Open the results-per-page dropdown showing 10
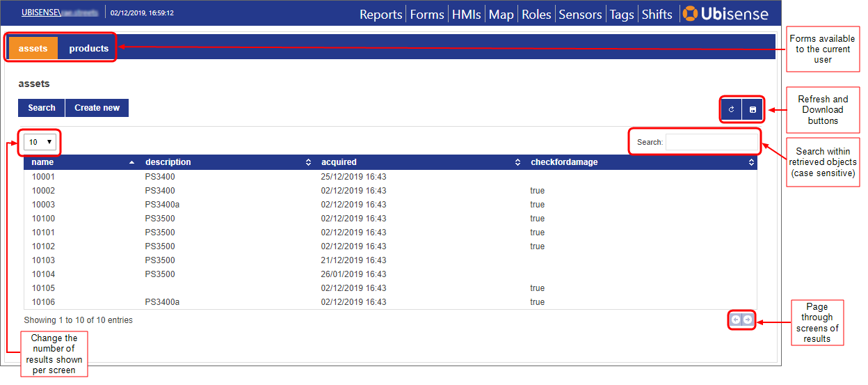The height and width of the screenshot is (385, 868). pos(41,142)
